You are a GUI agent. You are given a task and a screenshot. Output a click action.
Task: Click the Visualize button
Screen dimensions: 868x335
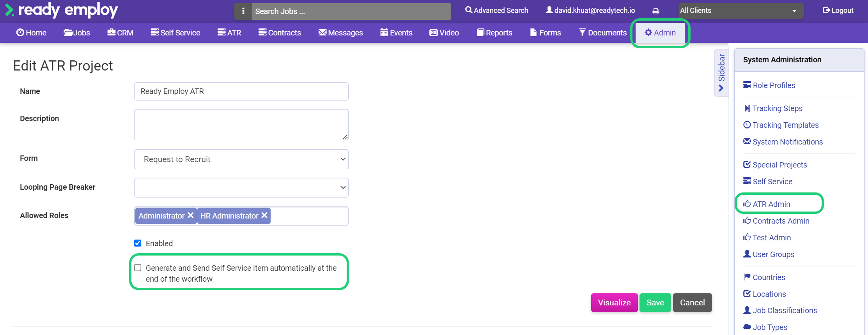tap(614, 303)
